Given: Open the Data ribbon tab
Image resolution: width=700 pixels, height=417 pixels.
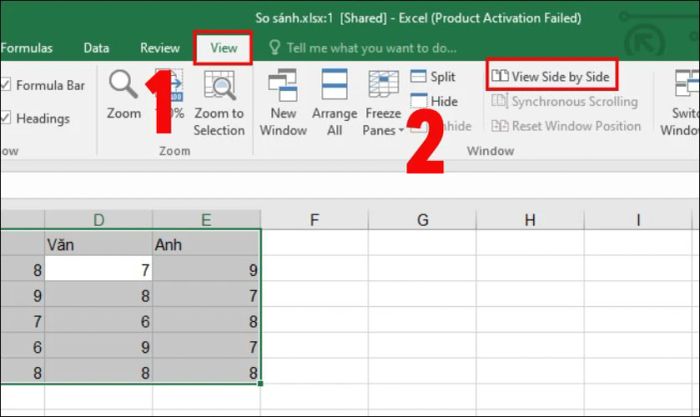Looking at the screenshot, I should [96, 48].
